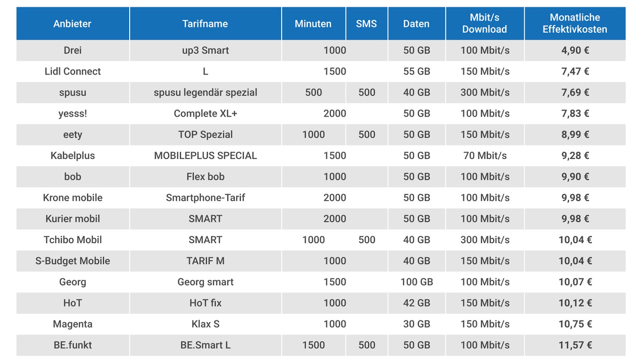Viewport: 644px width, 362px height.
Task: Click the 9,90 € price cell
Action: point(575,177)
